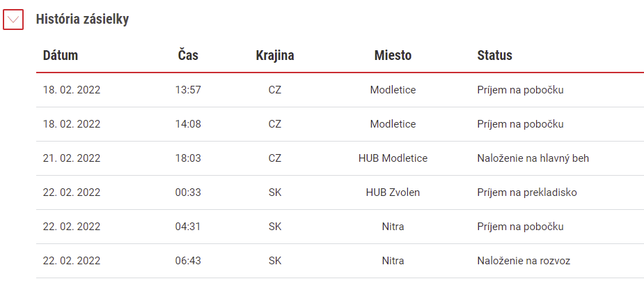The image size is (644, 288).
Task: Collapse the História zásielky section chevron
Action: pyautogui.click(x=13, y=20)
